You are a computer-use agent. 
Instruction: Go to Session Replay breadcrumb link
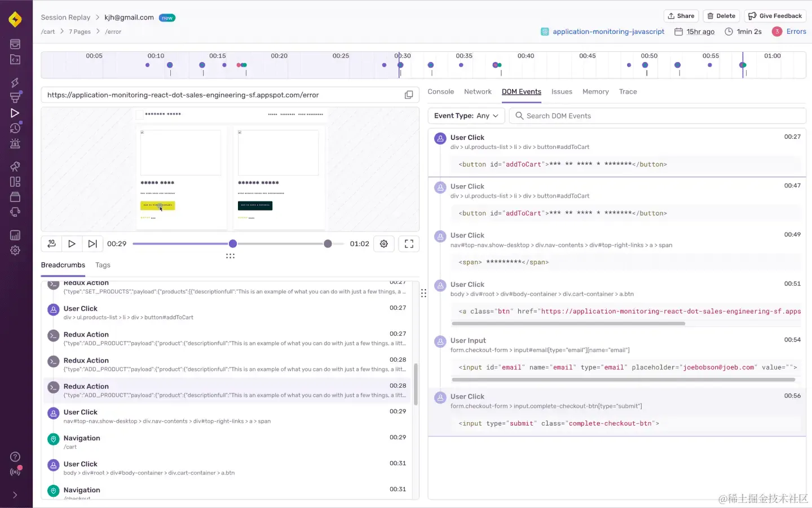pyautogui.click(x=65, y=17)
